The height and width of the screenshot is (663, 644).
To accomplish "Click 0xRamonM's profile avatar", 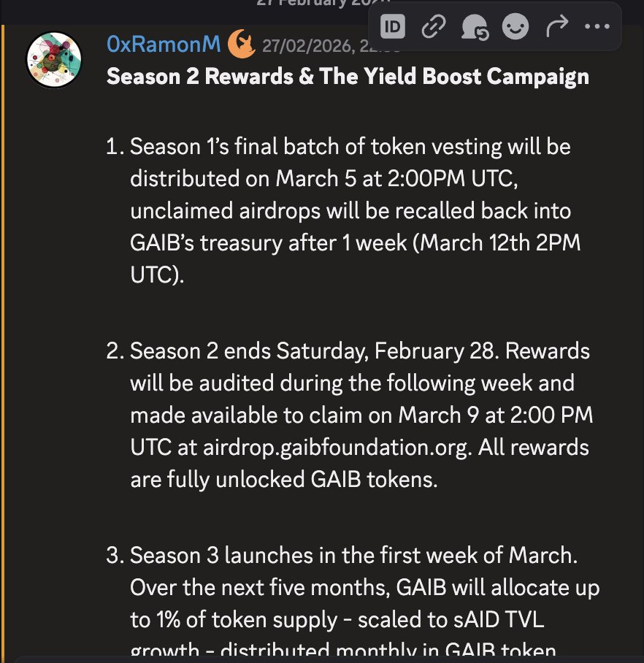I will (53, 61).
